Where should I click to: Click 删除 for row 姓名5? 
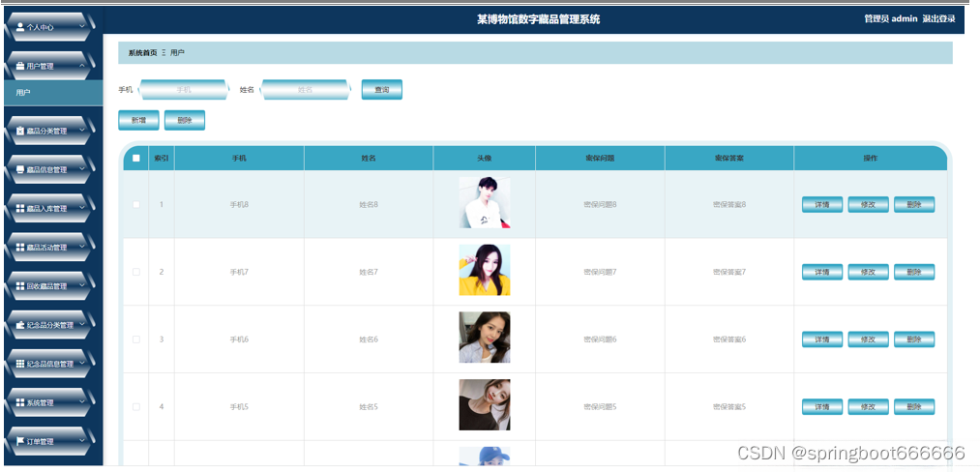click(914, 407)
